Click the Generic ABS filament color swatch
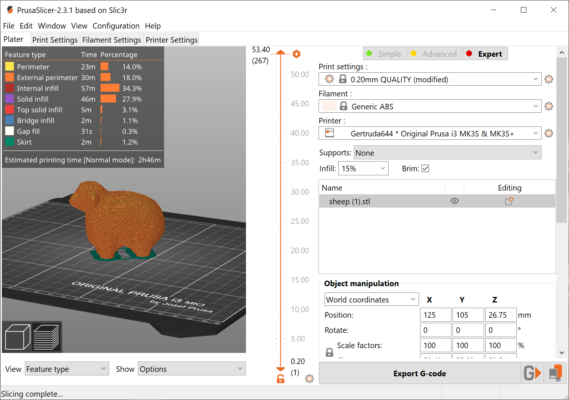Image resolution: width=569 pixels, height=400 pixels. [x=329, y=106]
